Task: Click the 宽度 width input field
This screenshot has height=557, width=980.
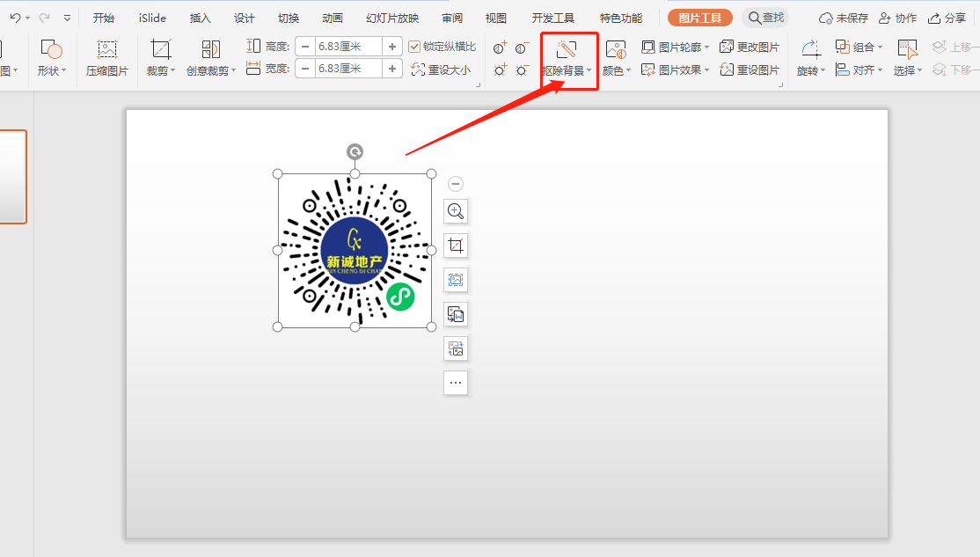Action: pos(348,68)
